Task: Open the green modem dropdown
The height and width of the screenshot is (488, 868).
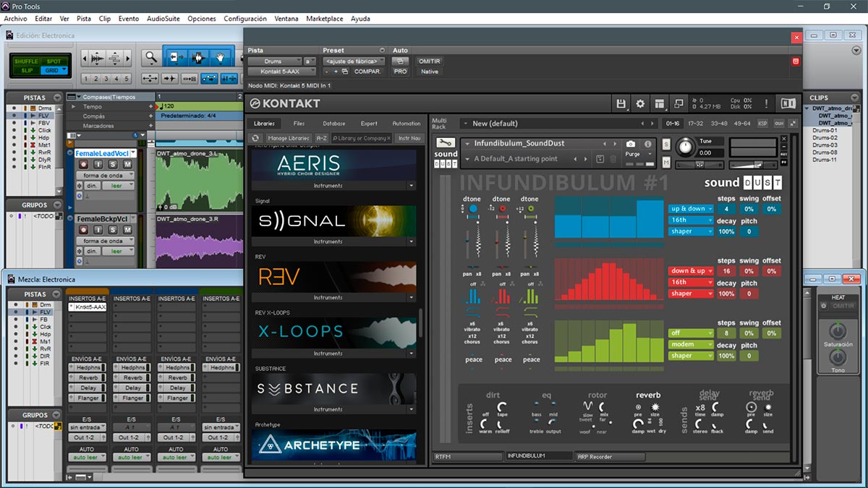Action: [691, 344]
